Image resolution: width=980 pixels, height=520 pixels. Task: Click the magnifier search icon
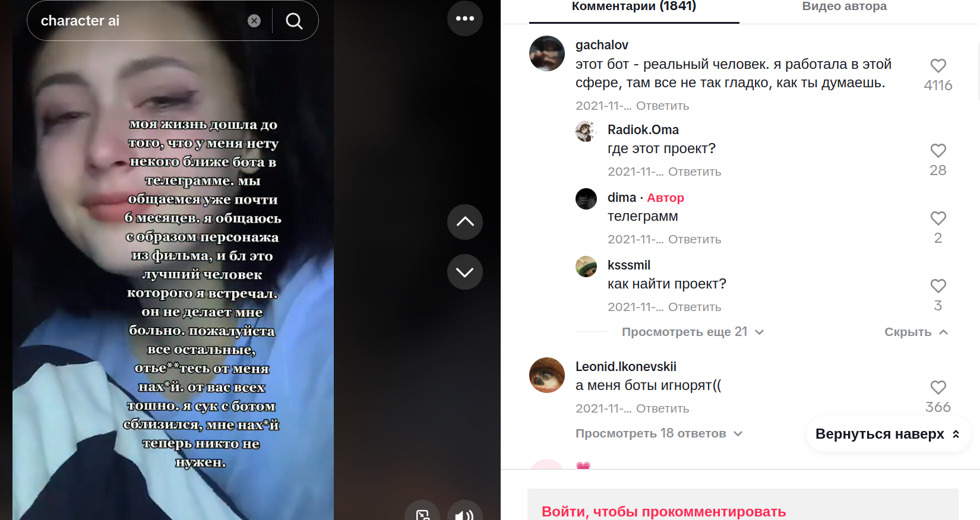[295, 21]
